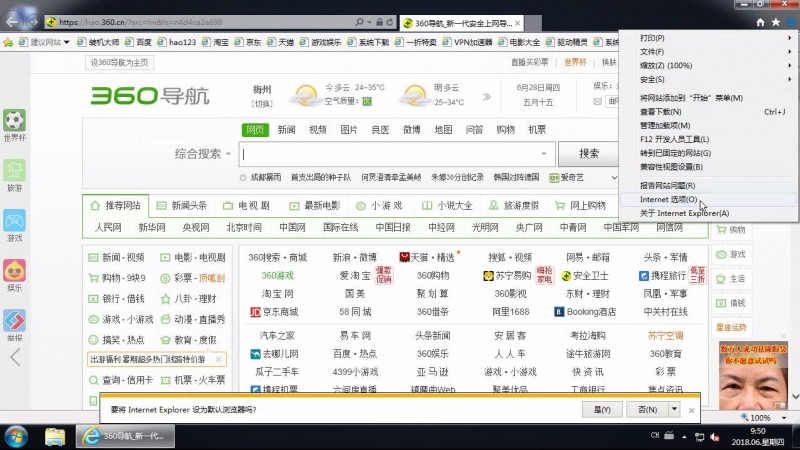Open the 淘宝网 link
This screenshot has width=800, height=450.
pos(278,294)
